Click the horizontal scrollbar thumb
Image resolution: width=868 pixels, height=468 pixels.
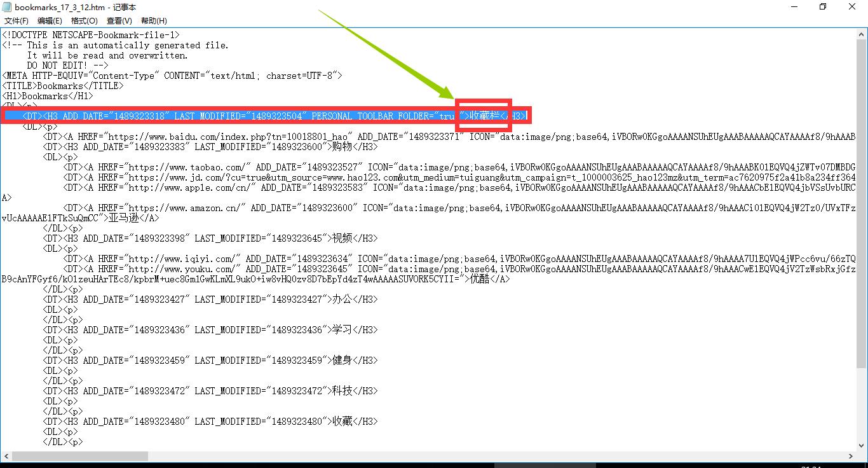pos(80,456)
